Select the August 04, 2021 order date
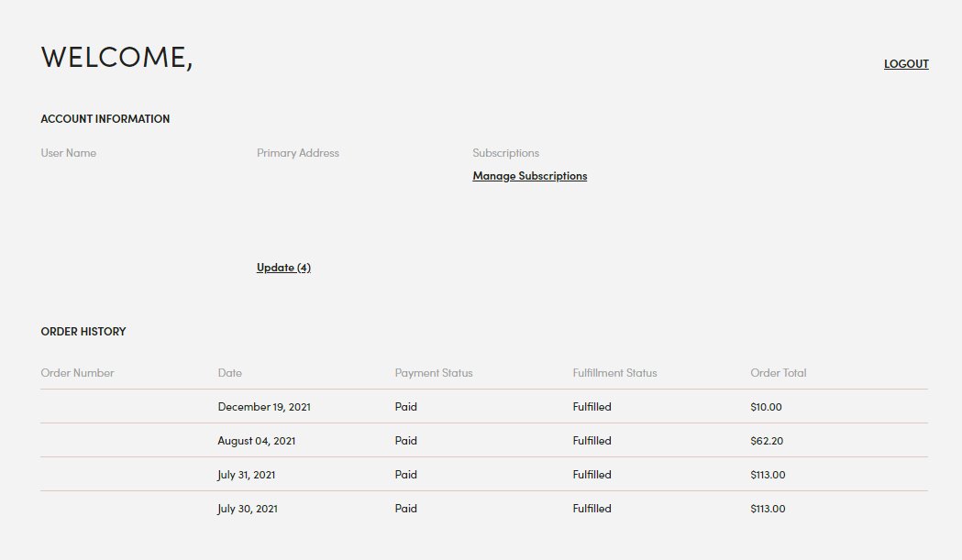 coord(257,441)
